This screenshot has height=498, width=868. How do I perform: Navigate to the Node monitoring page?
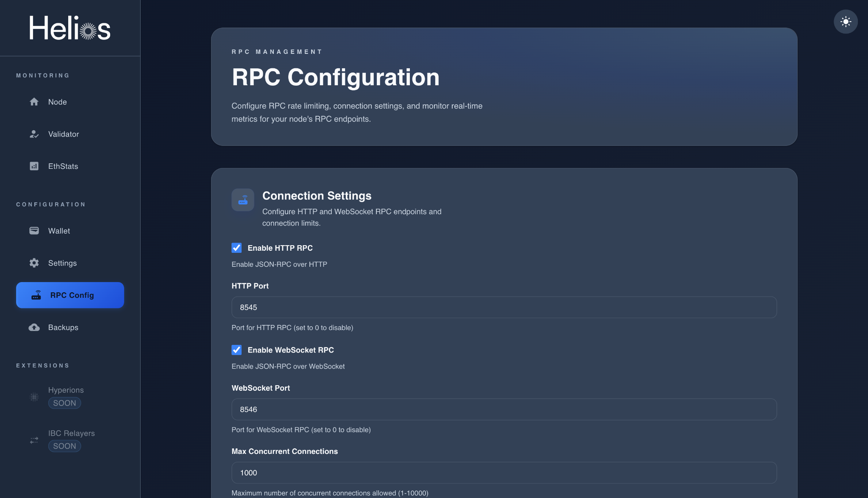57,102
